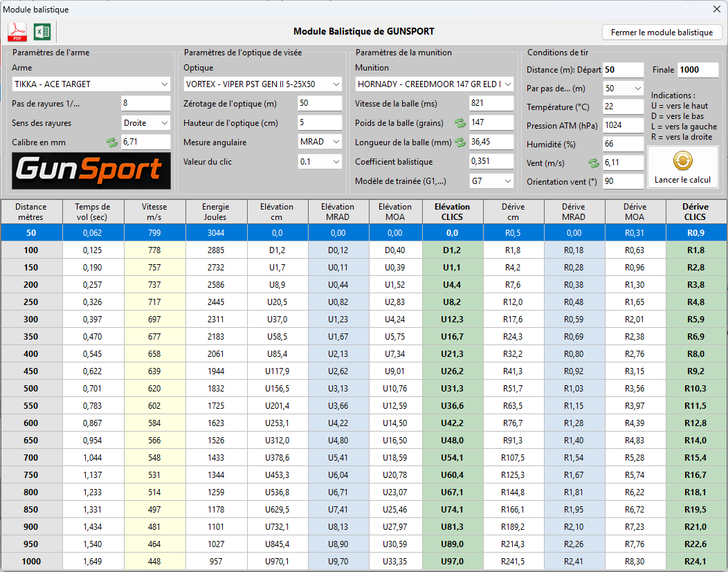Select the 300 metres distance row

point(364,319)
